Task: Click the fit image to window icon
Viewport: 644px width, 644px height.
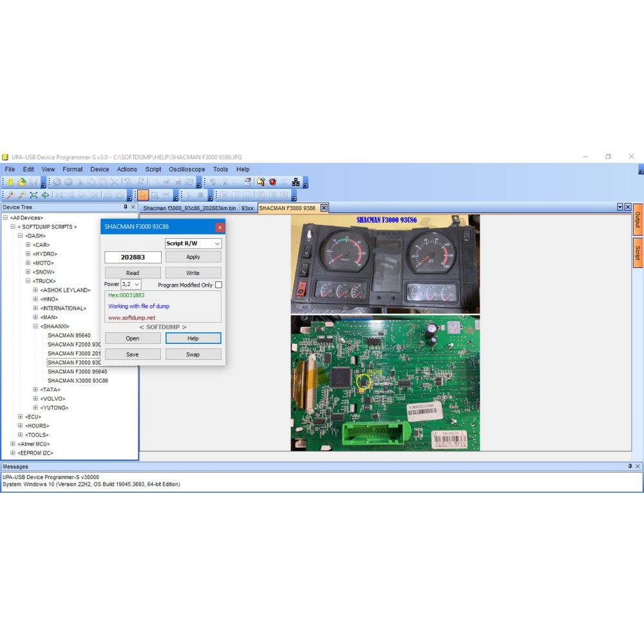Action: [x=33, y=195]
